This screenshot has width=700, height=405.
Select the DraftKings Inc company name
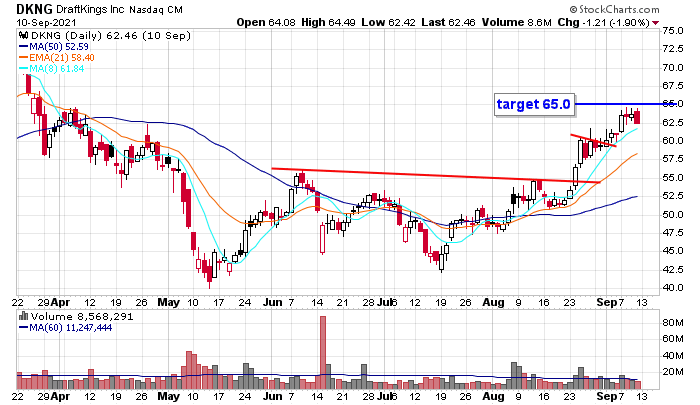coord(91,9)
